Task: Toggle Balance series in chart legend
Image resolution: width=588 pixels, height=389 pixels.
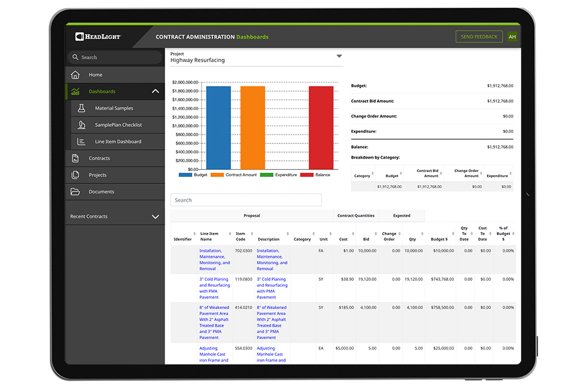Action: pos(315,175)
